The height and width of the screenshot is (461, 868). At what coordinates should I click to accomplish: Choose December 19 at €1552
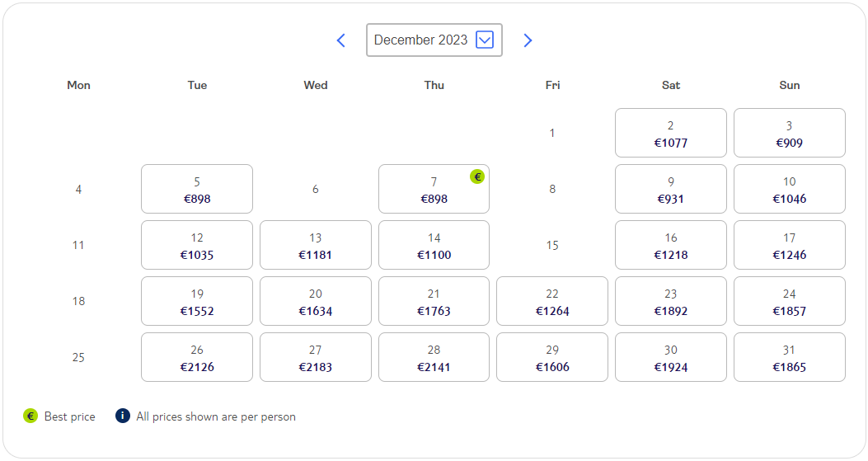197,301
